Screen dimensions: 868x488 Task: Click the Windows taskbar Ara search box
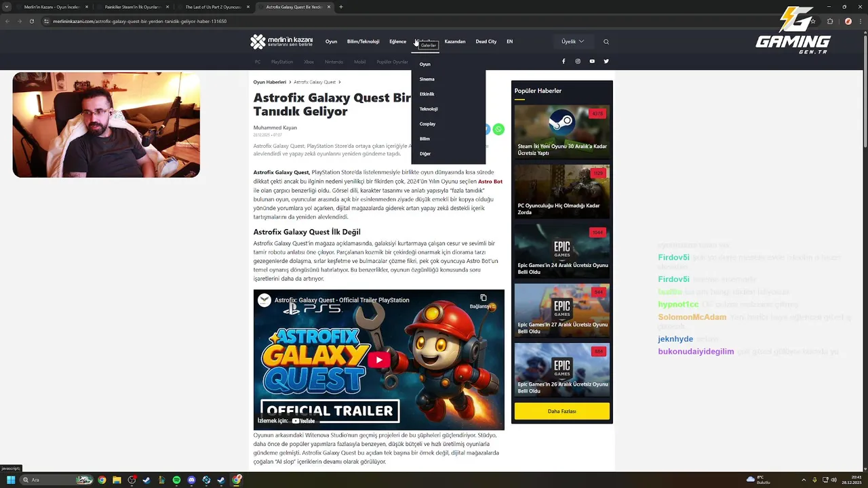(x=57, y=480)
